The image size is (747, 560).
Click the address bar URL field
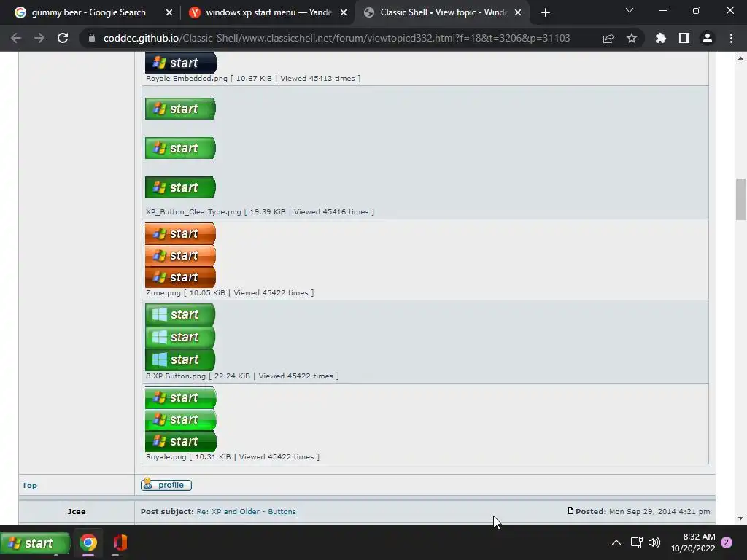pos(336,38)
